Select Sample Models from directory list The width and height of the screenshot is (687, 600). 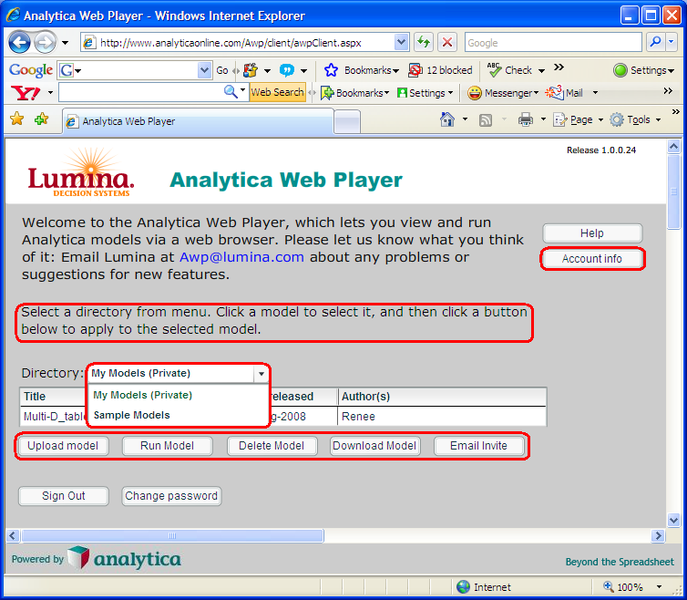tap(131, 415)
